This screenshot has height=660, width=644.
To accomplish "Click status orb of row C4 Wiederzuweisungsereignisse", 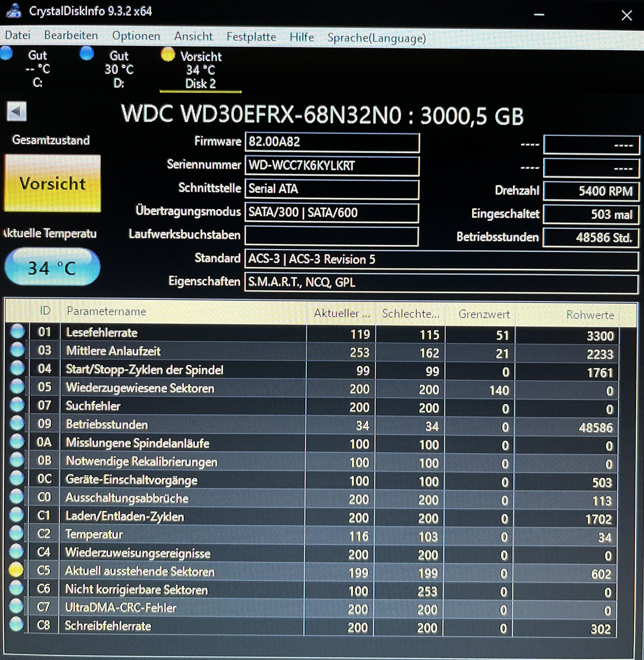I will pos(16,551).
